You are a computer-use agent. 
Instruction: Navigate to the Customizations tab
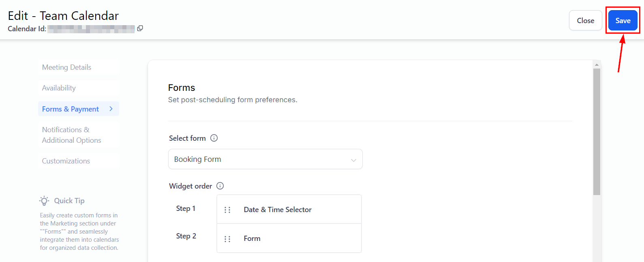tap(66, 161)
